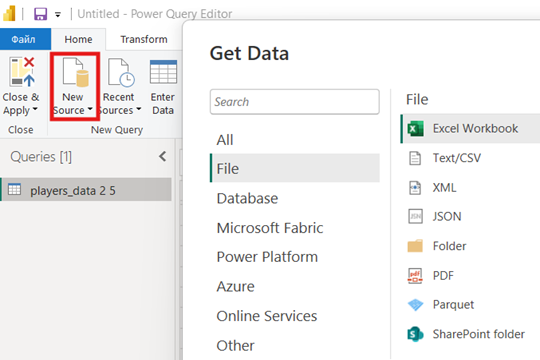This screenshot has height=360, width=540.
Task: Click the Text/CSV file icon
Action: pyautogui.click(x=415, y=158)
